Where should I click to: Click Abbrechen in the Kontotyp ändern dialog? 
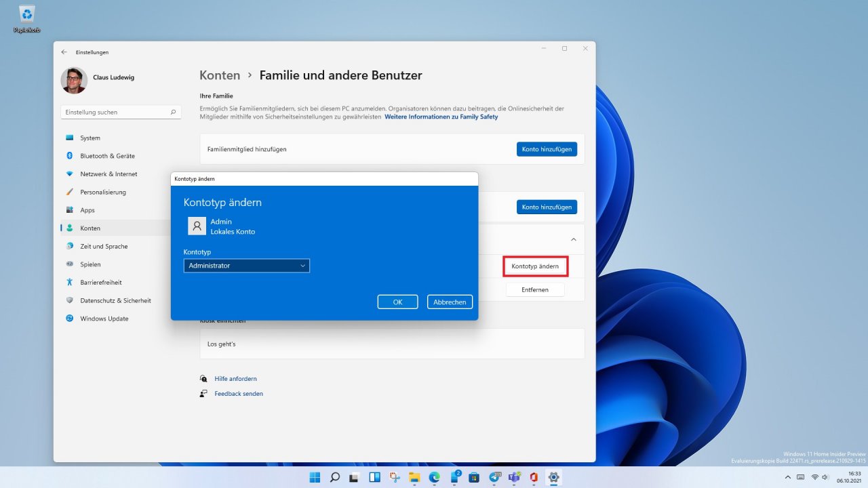pos(450,302)
